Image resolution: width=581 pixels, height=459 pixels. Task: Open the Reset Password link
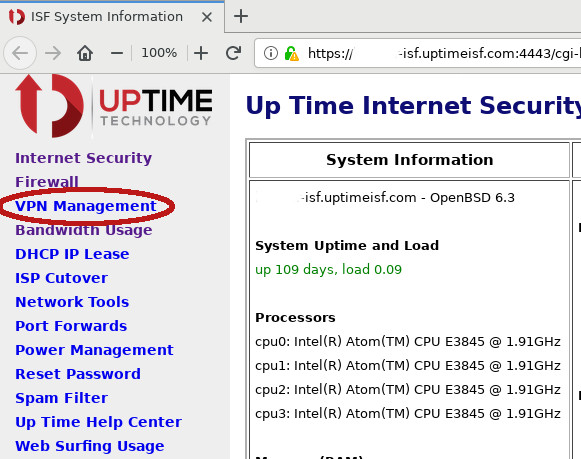click(x=78, y=374)
